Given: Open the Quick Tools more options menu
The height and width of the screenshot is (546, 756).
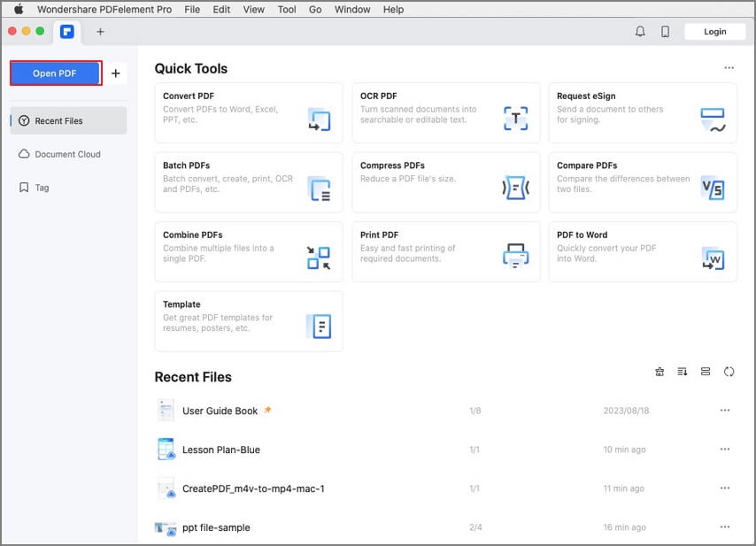Looking at the screenshot, I should (x=729, y=67).
